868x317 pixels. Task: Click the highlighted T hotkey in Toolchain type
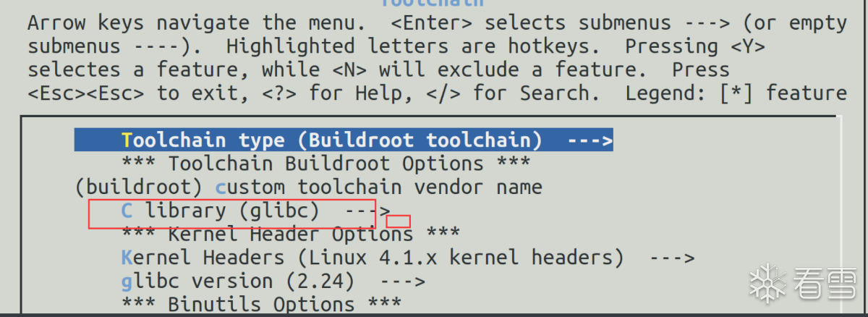[128, 140]
